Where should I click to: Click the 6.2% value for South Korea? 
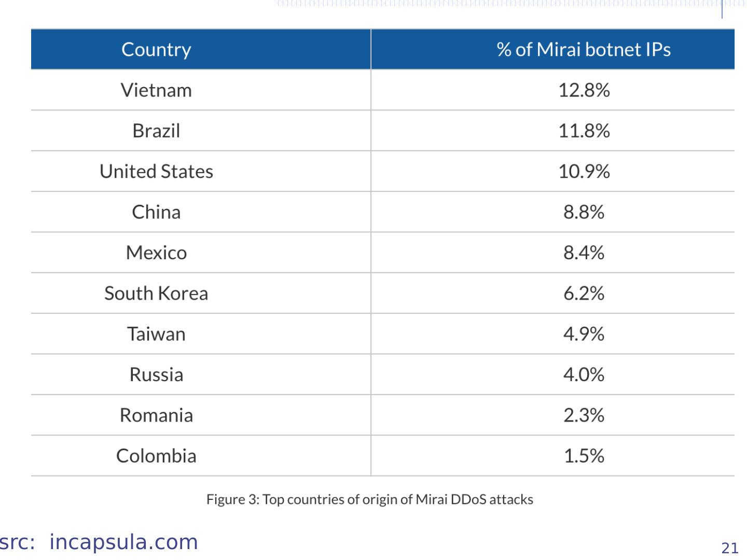click(584, 293)
